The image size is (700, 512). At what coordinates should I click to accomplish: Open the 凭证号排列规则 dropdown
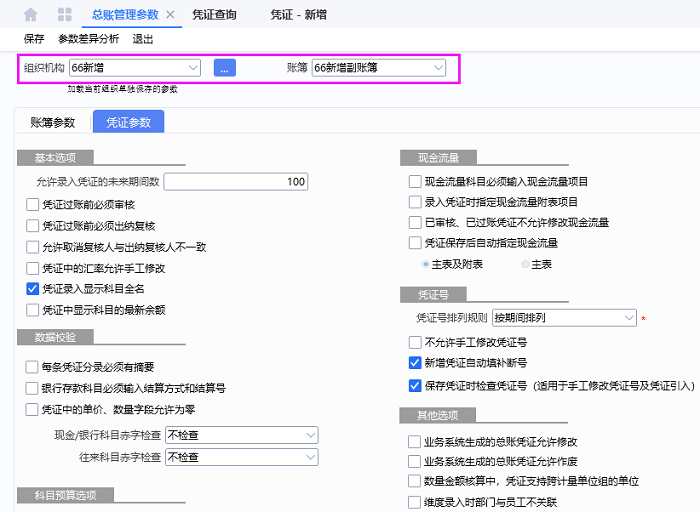[628, 318]
